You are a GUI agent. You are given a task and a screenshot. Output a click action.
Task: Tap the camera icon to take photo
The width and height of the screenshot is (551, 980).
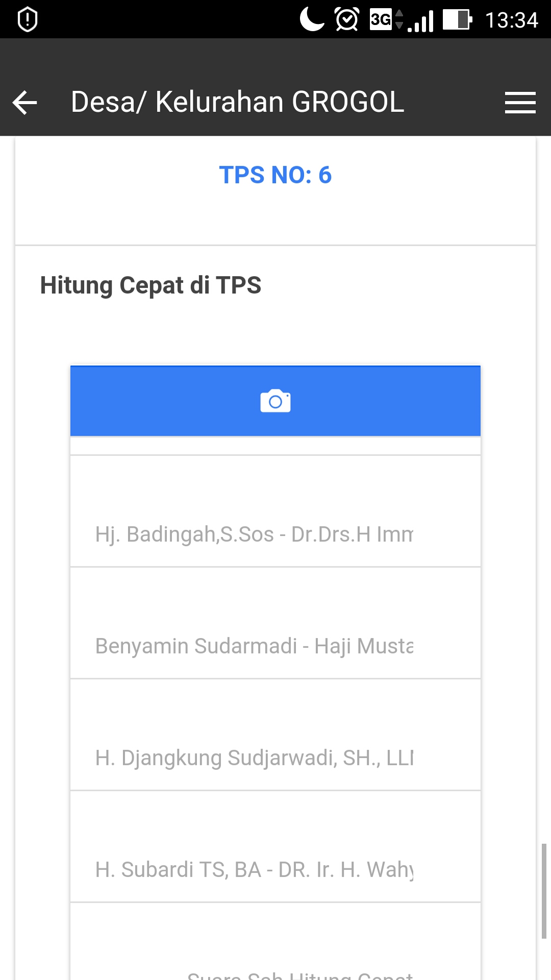pyautogui.click(x=275, y=401)
